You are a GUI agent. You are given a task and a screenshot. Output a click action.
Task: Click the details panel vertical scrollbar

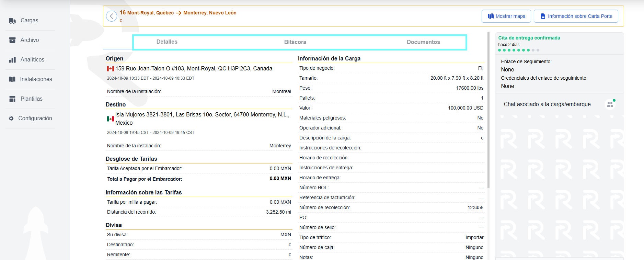pyautogui.click(x=488, y=110)
